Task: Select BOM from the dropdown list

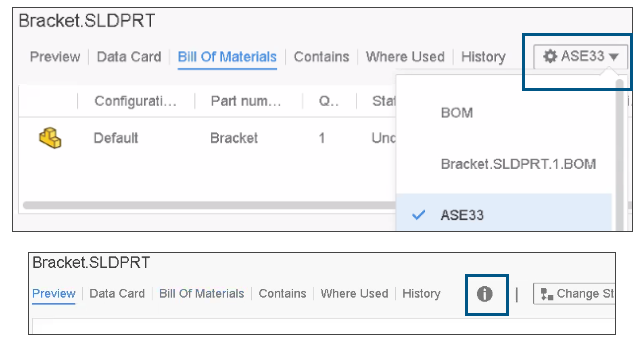Action: (457, 113)
